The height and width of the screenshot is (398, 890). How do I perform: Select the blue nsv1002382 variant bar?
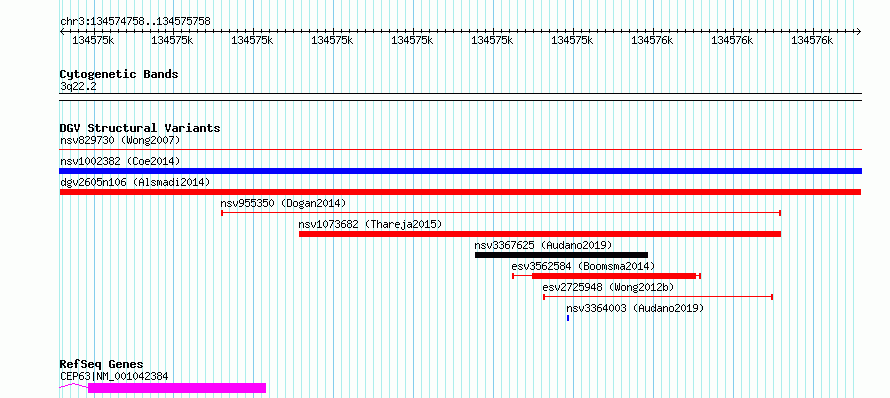460,171
